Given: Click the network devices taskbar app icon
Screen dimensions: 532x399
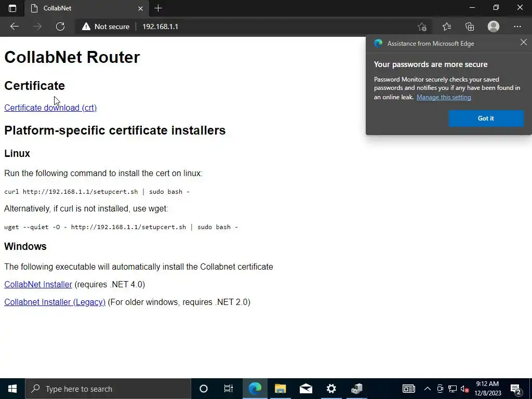Looking at the screenshot, I should click(x=356, y=389).
